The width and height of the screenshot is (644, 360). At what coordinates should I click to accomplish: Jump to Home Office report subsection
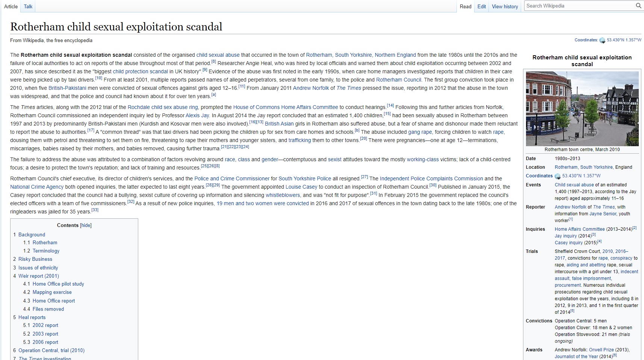[54, 301]
